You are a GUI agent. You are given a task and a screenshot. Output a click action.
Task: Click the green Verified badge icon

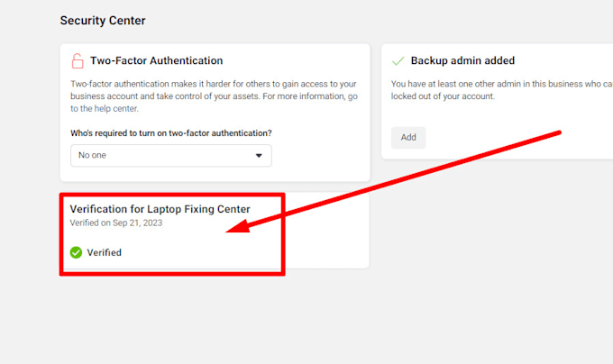[x=76, y=252]
